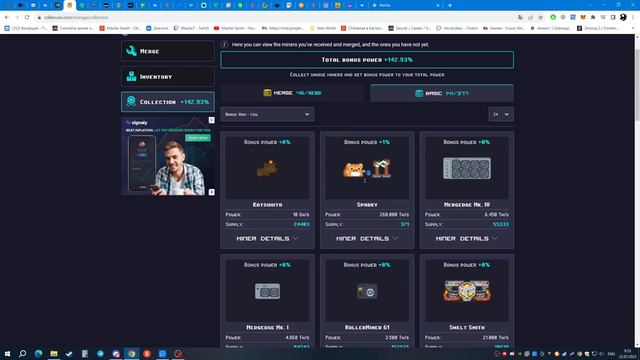Click the ad info icon at top of Signaly banner

point(211,120)
